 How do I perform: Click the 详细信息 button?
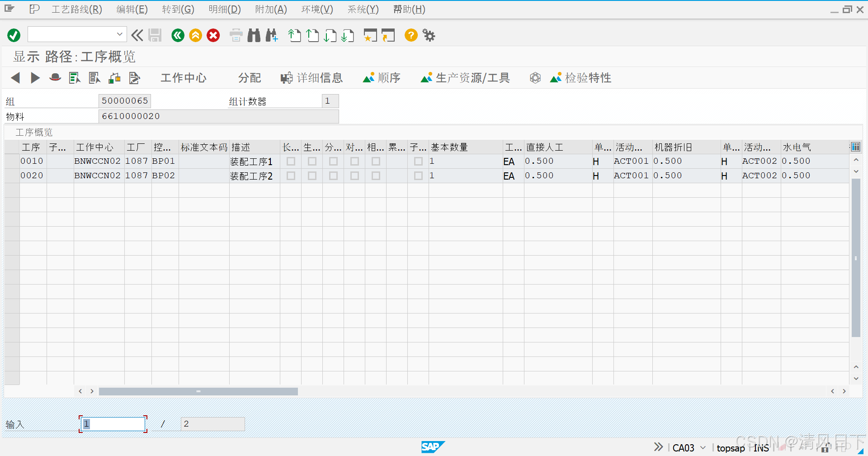[x=311, y=77]
